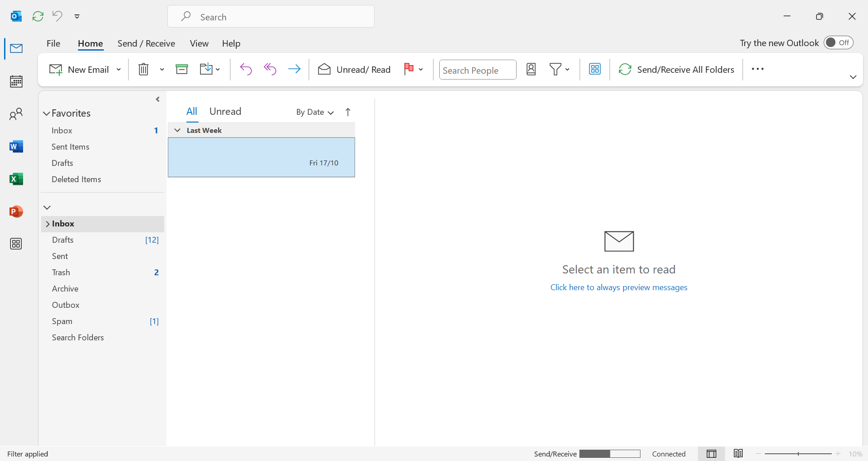Open the Spam [1] folder

pos(103,321)
